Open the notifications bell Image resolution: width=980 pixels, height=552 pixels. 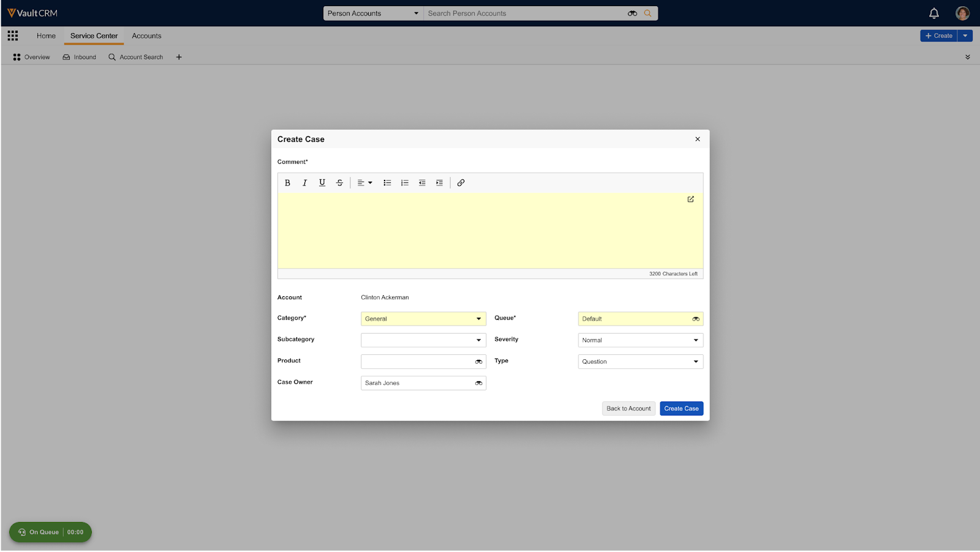click(x=933, y=13)
